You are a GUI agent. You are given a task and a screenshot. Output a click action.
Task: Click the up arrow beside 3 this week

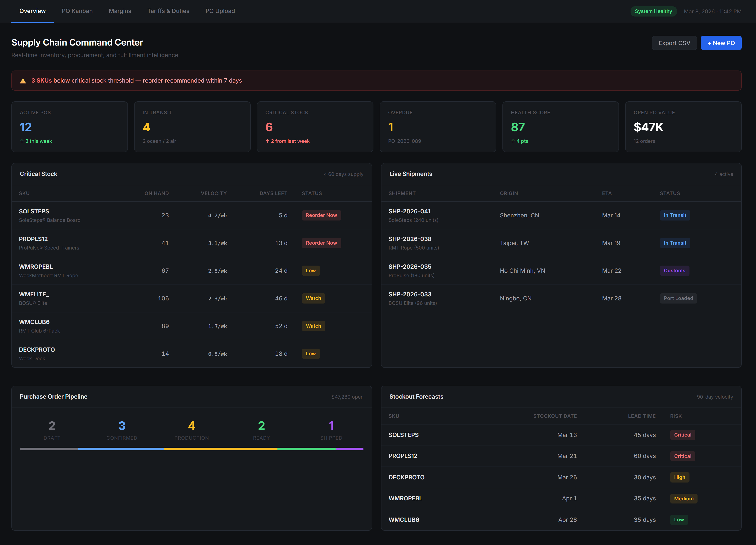tap(22, 141)
